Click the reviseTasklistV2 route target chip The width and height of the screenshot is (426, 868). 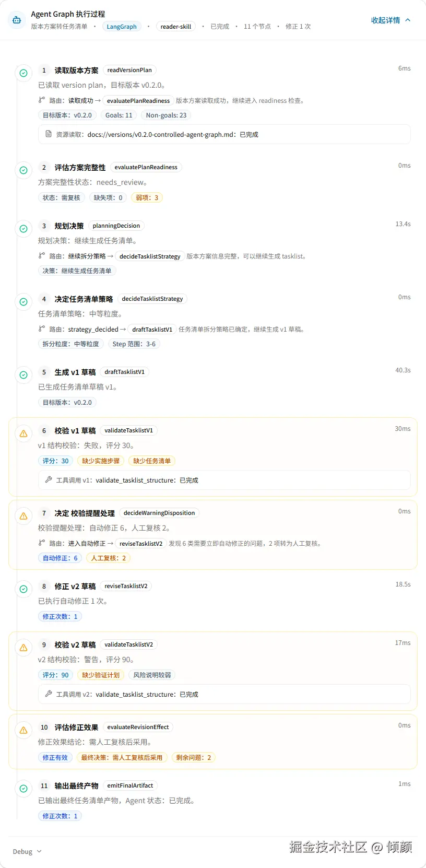tap(141, 544)
